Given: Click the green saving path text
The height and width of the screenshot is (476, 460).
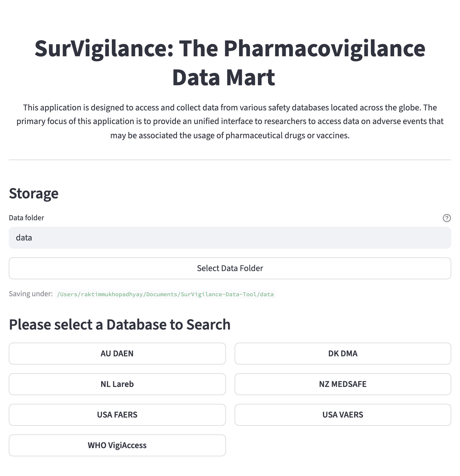Looking at the screenshot, I should 165,294.
